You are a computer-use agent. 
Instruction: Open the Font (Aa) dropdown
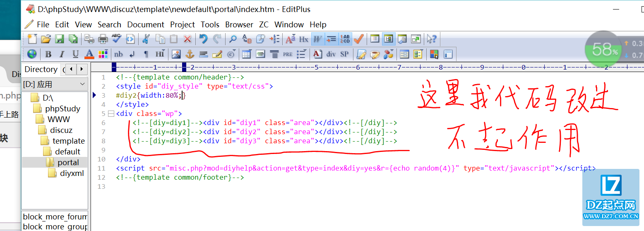pos(291,39)
